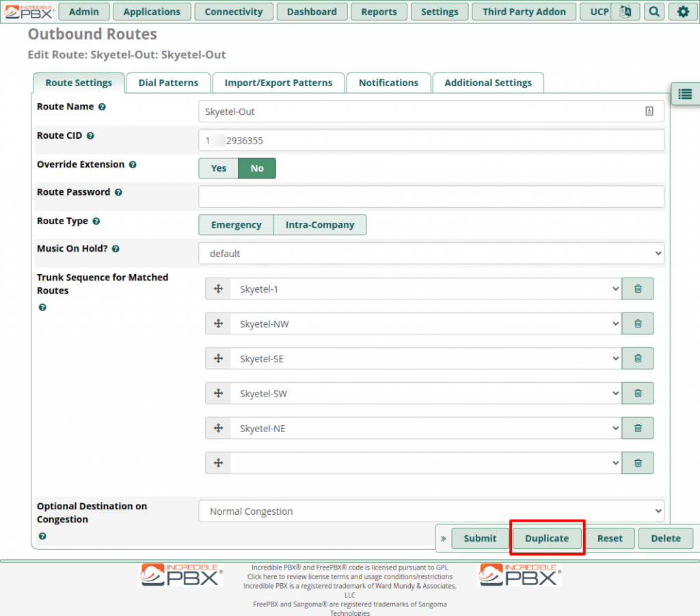This screenshot has width=700, height=616.
Task: Open the language selector icon
Action: click(625, 12)
